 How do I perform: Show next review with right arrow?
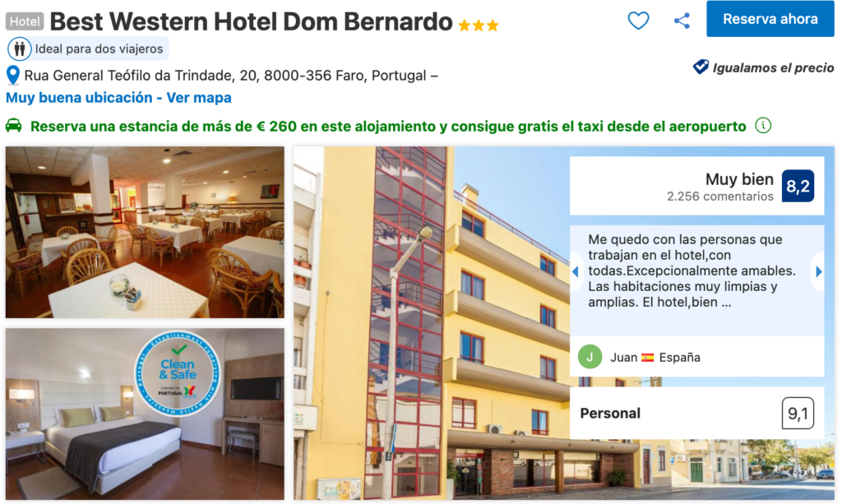coord(818,271)
